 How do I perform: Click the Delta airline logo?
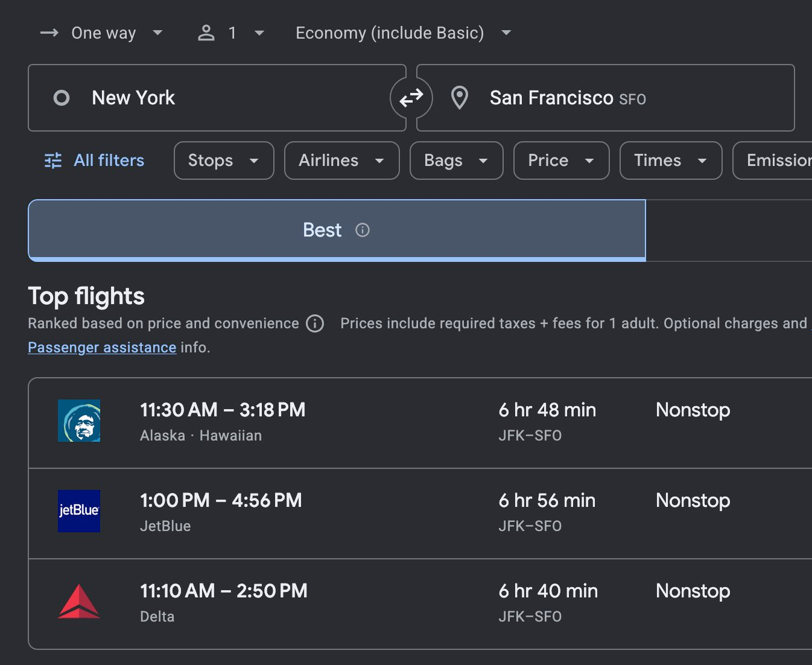tap(79, 602)
